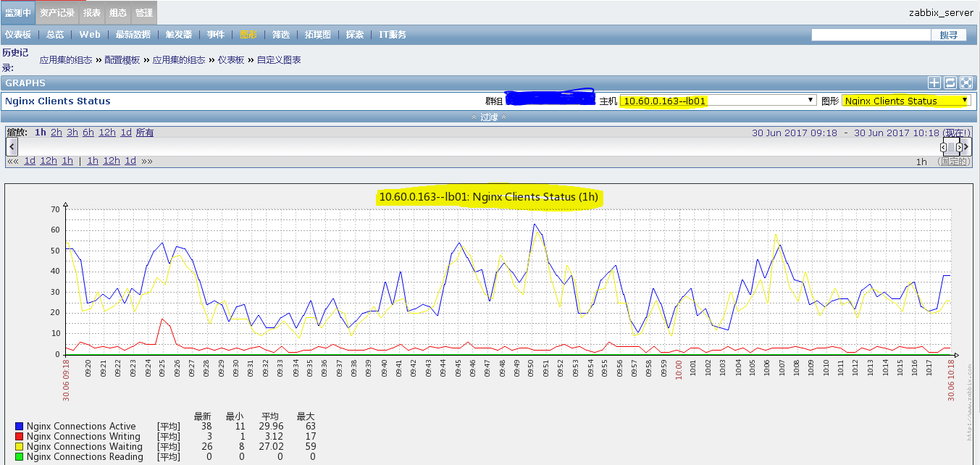Click average value 27.02 in legend

(270, 447)
